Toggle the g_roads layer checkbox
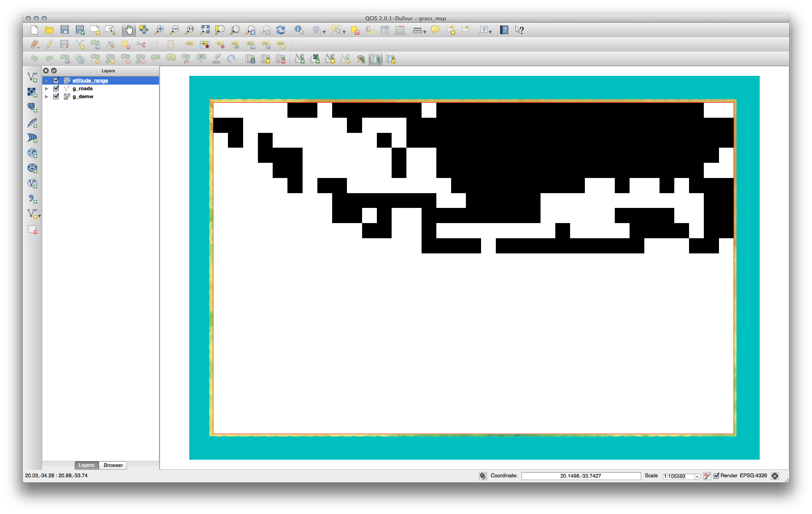Viewport: 812px width, 514px height. (x=56, y=88)
